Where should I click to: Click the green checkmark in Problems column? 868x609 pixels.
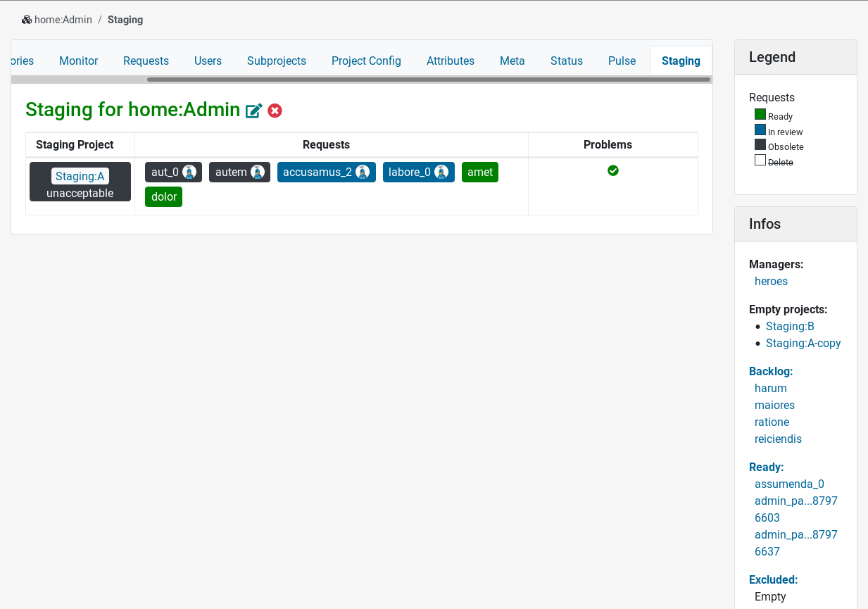point(613,170)
